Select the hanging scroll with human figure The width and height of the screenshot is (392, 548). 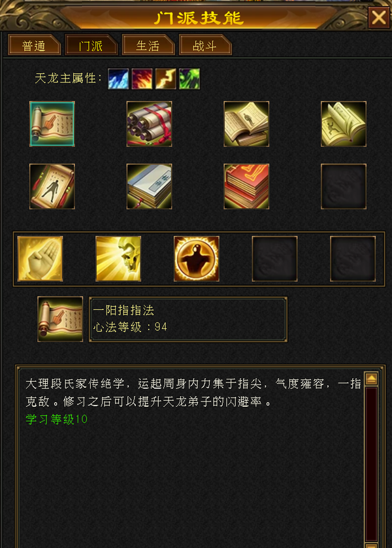tap(52, 186)
